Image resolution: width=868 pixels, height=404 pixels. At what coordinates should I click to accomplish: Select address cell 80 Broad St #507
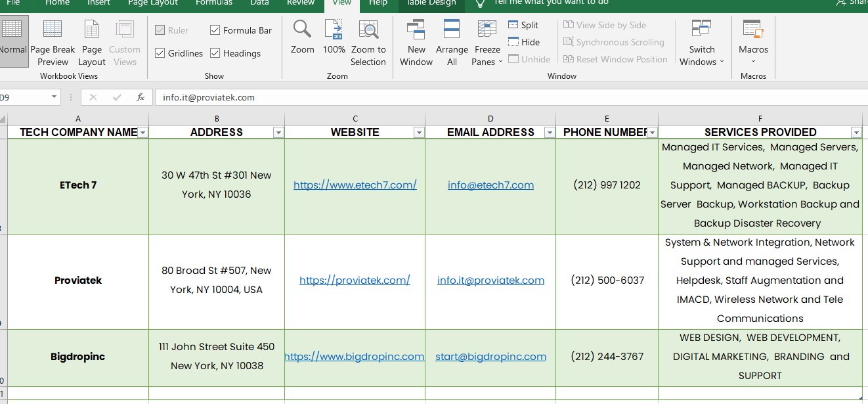(x=217, y=281)
